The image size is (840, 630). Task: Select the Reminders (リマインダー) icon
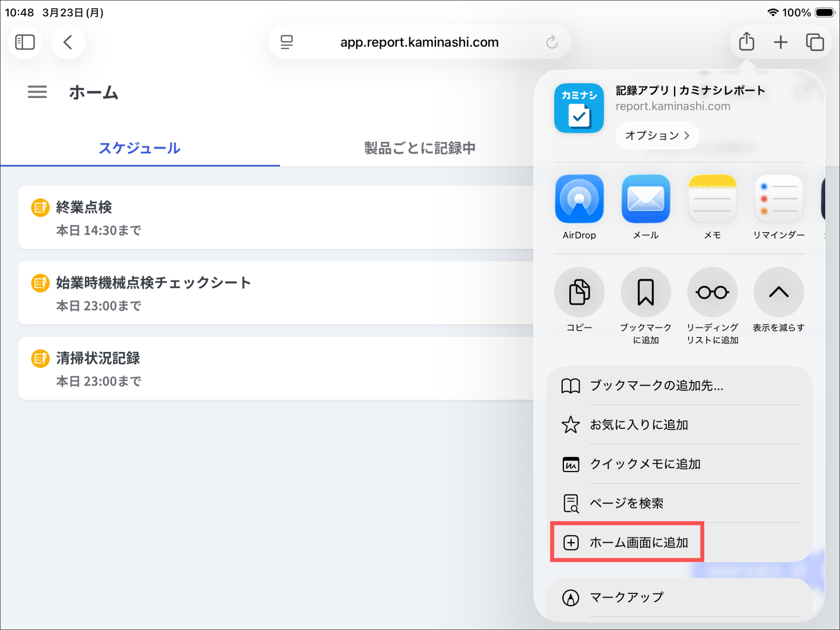(778, 199)
